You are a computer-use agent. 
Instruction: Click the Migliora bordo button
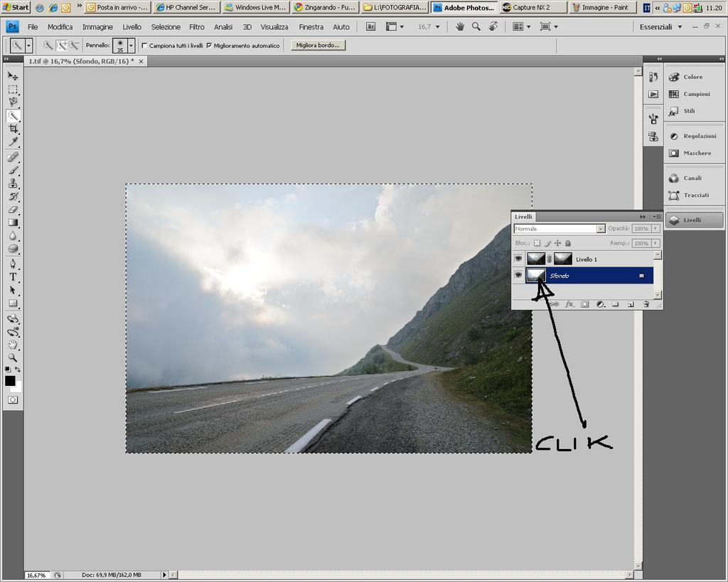click(318, 45)
